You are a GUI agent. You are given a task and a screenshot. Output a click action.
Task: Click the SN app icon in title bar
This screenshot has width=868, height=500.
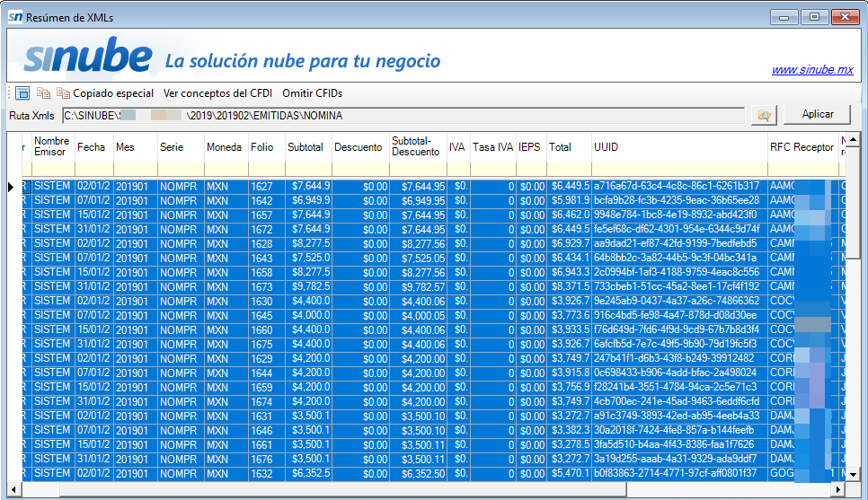[x=14, y=17]
